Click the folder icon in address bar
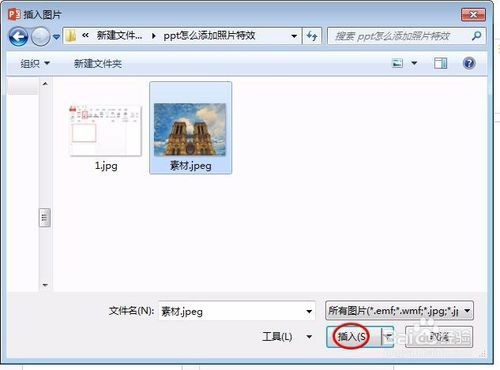Viewport: 500px width, 370px height. coord(70,36)
